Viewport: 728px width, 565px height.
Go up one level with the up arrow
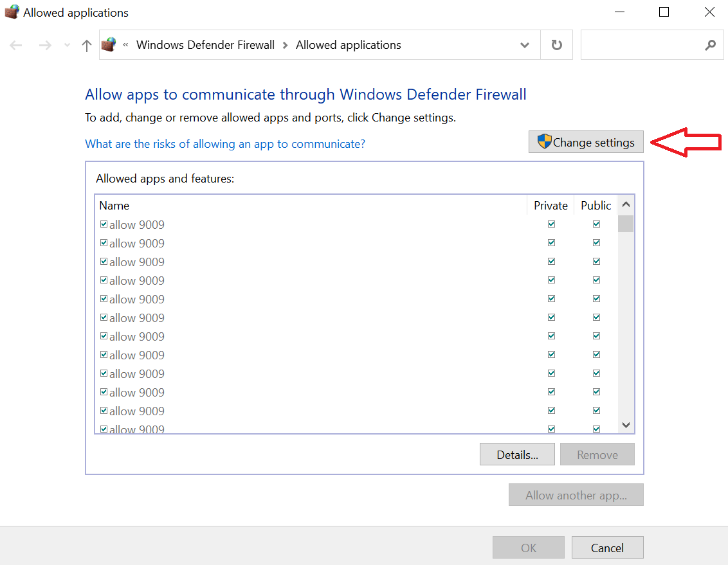point(86,45)
